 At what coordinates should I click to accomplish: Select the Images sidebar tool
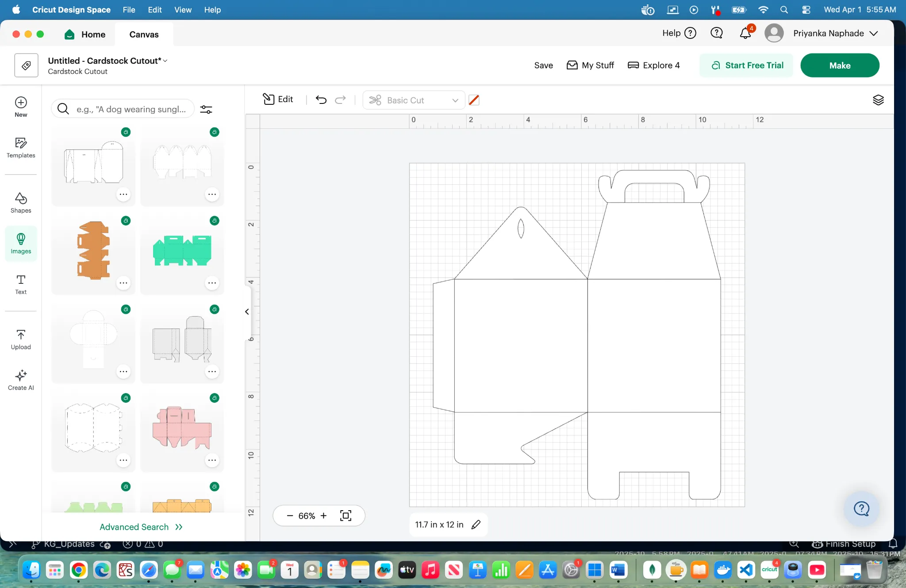click(21, 244)
